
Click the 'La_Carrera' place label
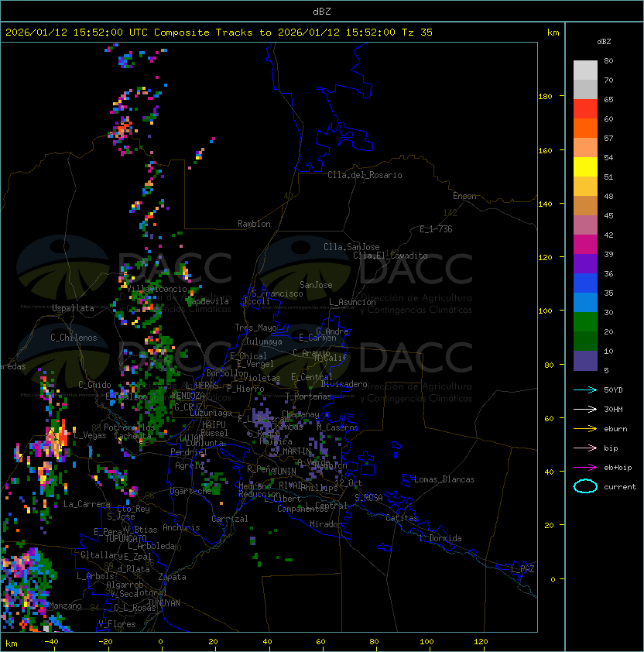[x=87, y=504]
